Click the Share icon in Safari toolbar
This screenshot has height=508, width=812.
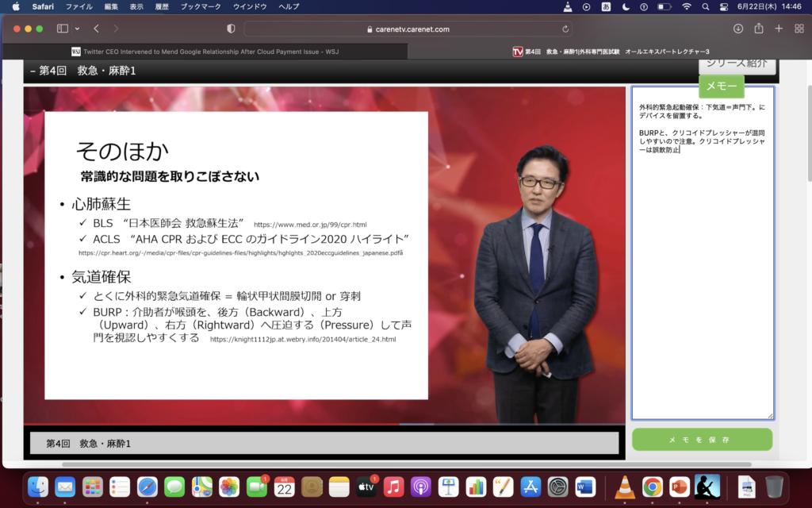click(x=759, y=29)
